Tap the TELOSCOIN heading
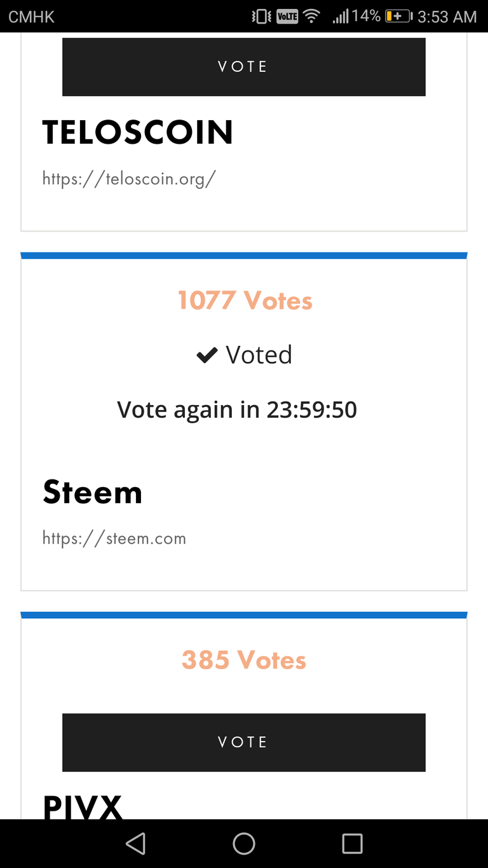This screenshot has height=868, width=488. point(137,132)
